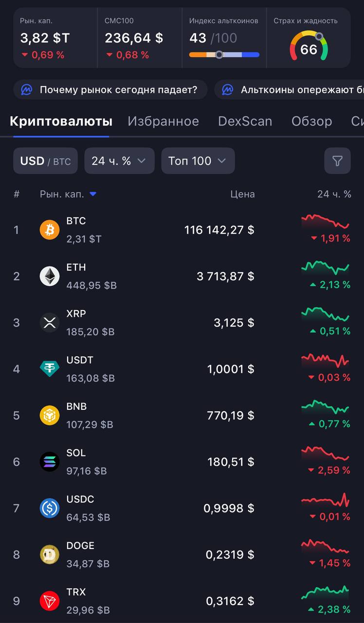
Task: Switch to the Избранное tab
Action: (x=163, y=121)
